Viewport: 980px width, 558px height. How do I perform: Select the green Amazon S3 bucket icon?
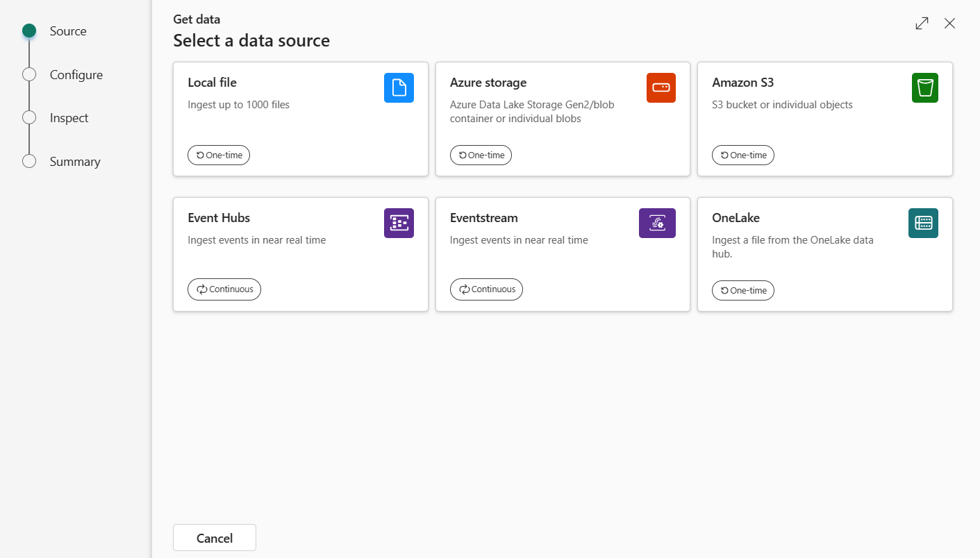pos(924,87)
